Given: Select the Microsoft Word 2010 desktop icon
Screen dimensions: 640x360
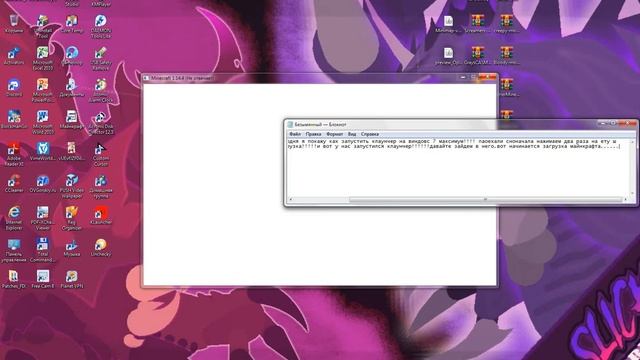Looking at the screenshot, I should click(42, 122).
